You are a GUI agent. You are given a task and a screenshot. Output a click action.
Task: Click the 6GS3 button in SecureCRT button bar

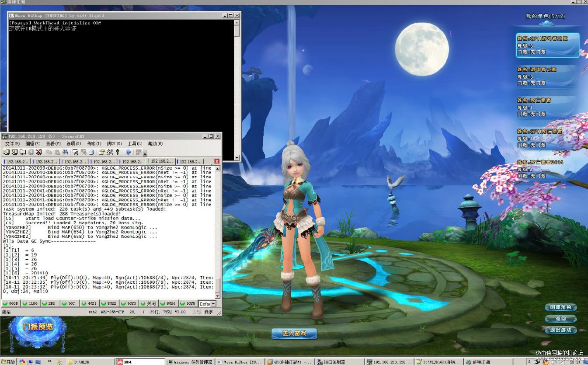[x=129, y=303]
